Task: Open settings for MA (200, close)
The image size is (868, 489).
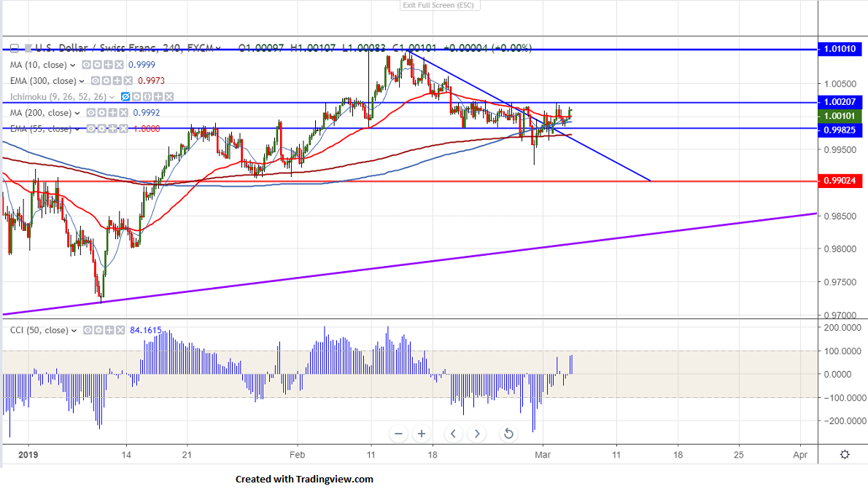Action: coord(102,112)
